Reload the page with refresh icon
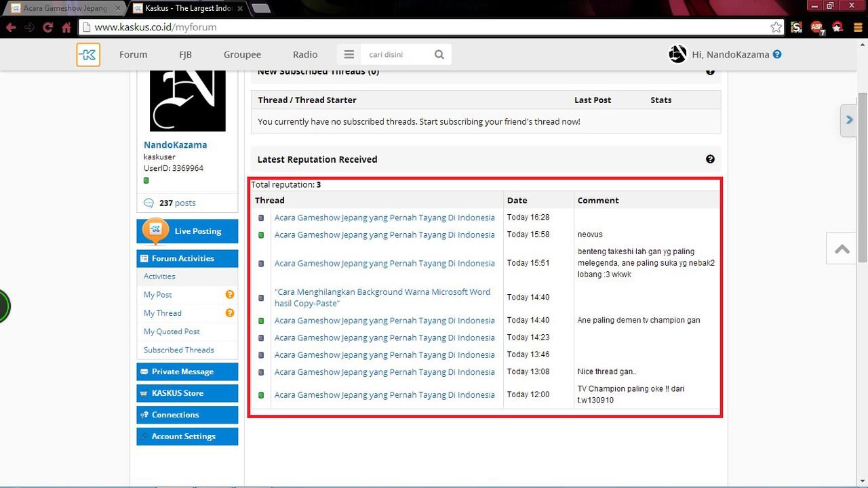 tap(47, 28)
